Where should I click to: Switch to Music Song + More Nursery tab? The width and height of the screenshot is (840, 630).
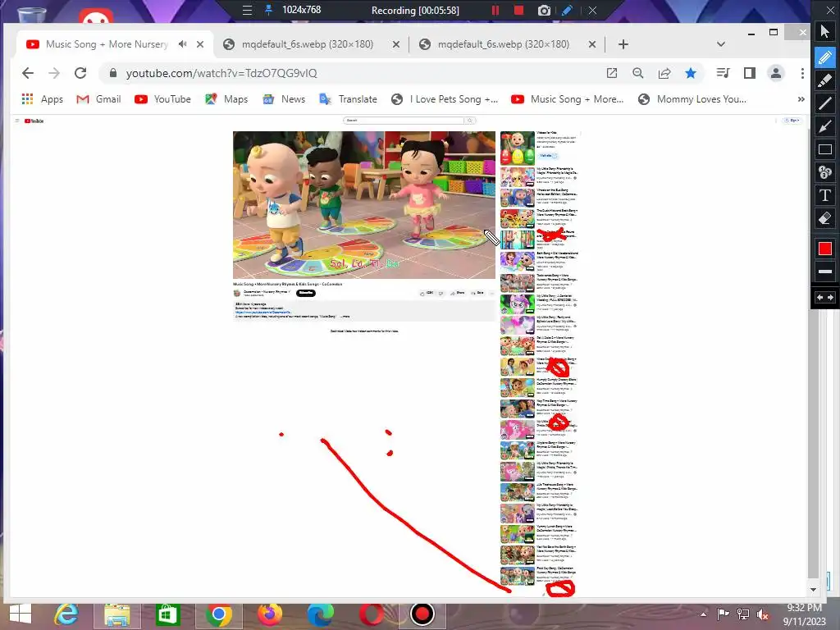(107, 44)
